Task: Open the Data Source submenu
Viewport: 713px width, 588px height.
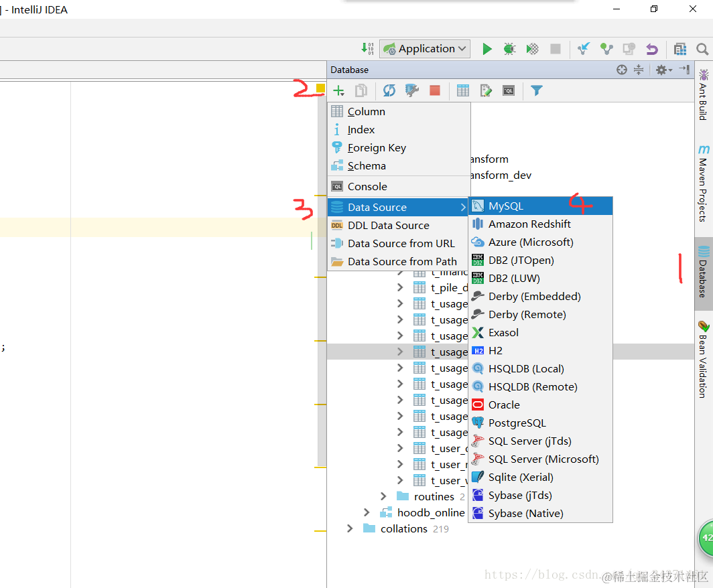Action: [399, 207]
